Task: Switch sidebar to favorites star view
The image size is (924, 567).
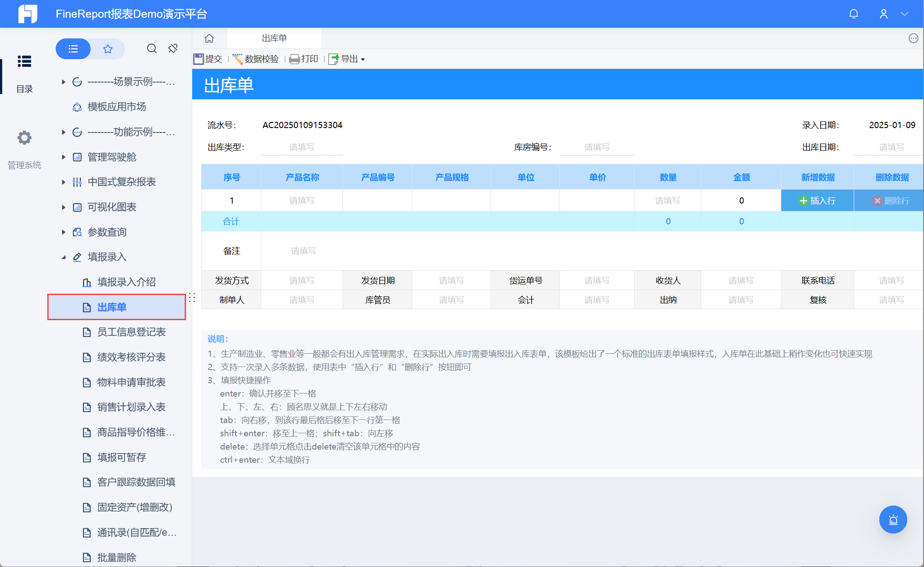Action: click(108, 49)
